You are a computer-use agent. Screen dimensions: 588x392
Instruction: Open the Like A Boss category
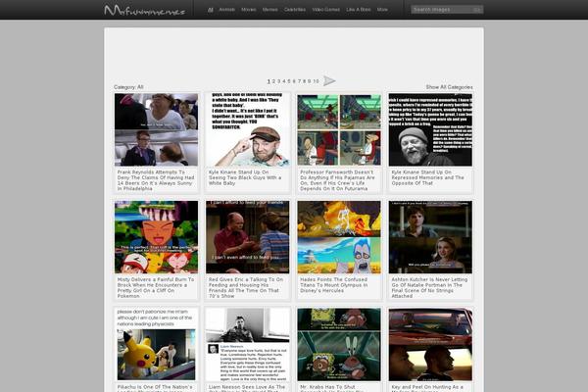358,10
